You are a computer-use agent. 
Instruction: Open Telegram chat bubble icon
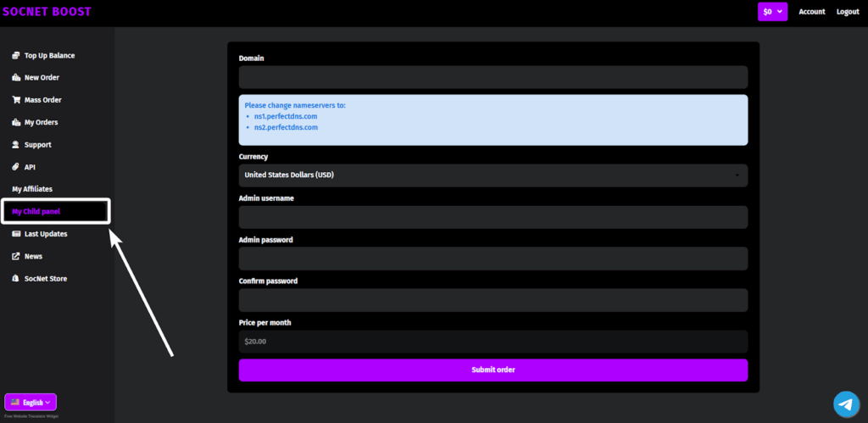point(845,404)
